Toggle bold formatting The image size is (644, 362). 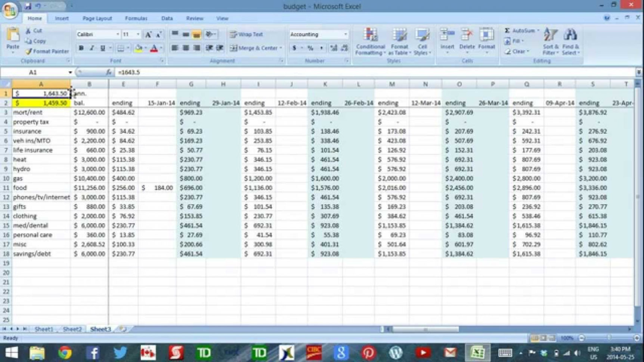click(x=81, y=48)
